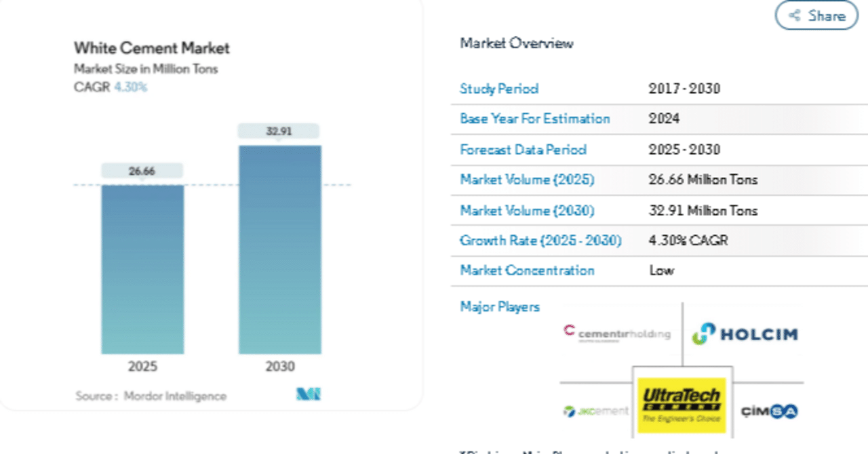Screen dimensions: 868x454
Task: Click the Mordor Intelligence logo icon
Action: pos(309,394)
